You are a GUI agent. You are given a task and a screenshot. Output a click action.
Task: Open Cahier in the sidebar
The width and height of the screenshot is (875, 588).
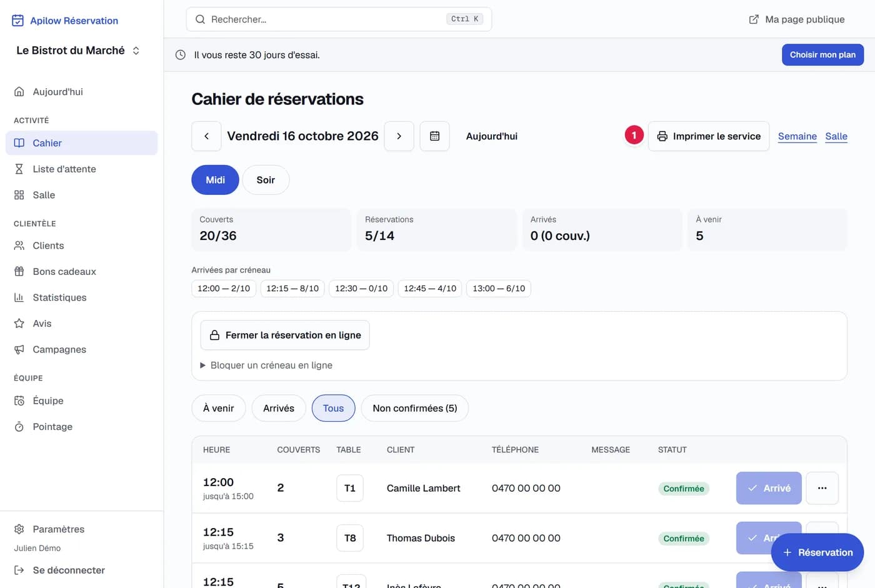coord(81,143)
